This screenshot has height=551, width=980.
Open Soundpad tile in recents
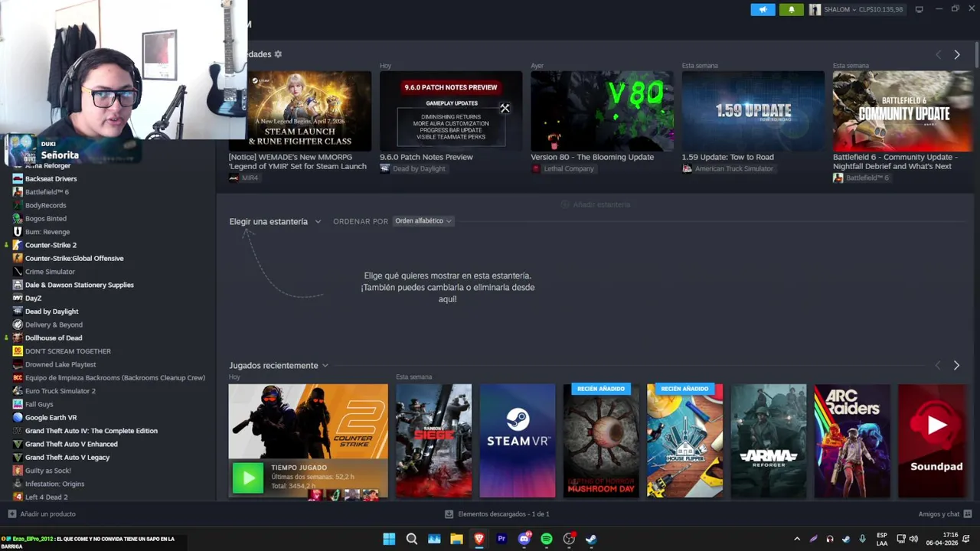tap(936, 441)
